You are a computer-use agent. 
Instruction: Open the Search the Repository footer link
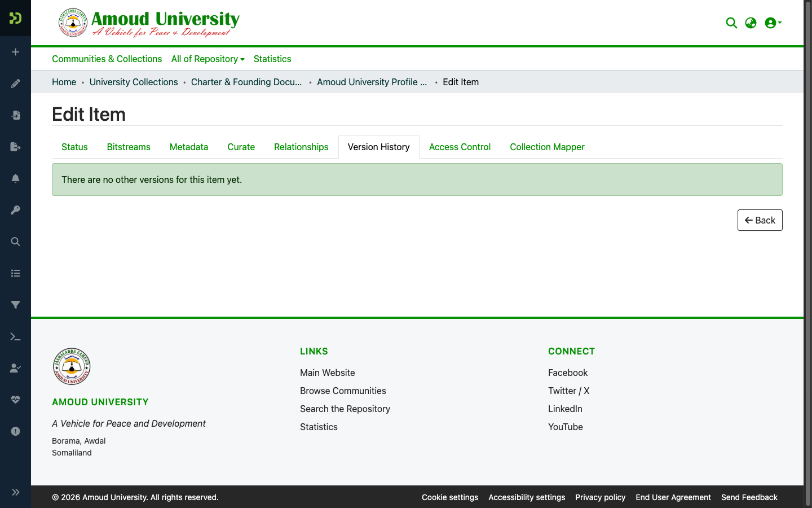[x=345, y=409]
